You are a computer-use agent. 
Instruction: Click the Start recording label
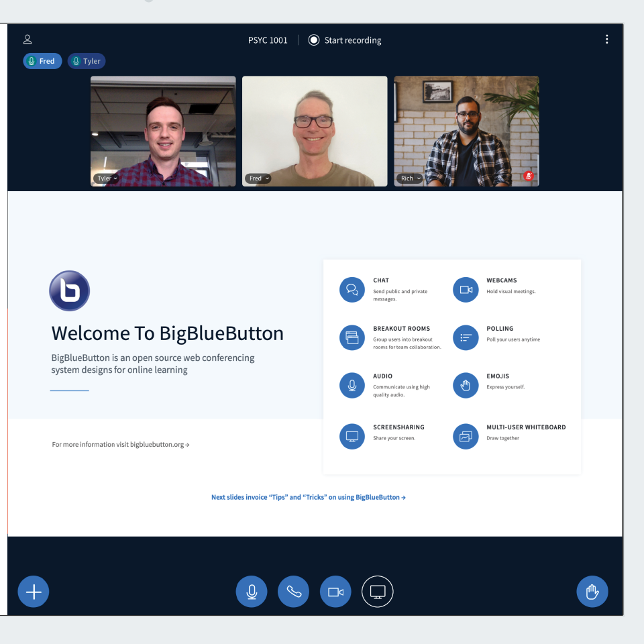(353, 40)
